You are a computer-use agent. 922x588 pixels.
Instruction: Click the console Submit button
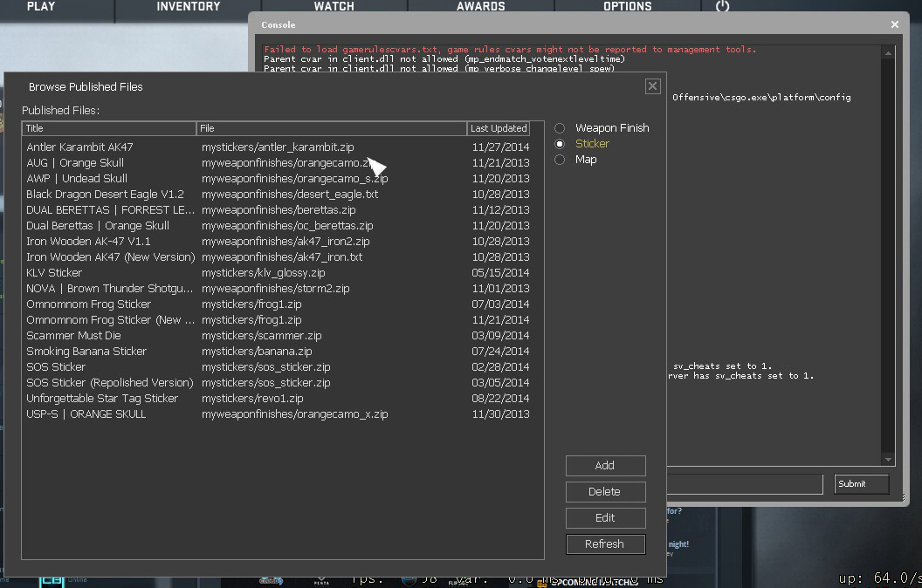click(x=861, y=484)
